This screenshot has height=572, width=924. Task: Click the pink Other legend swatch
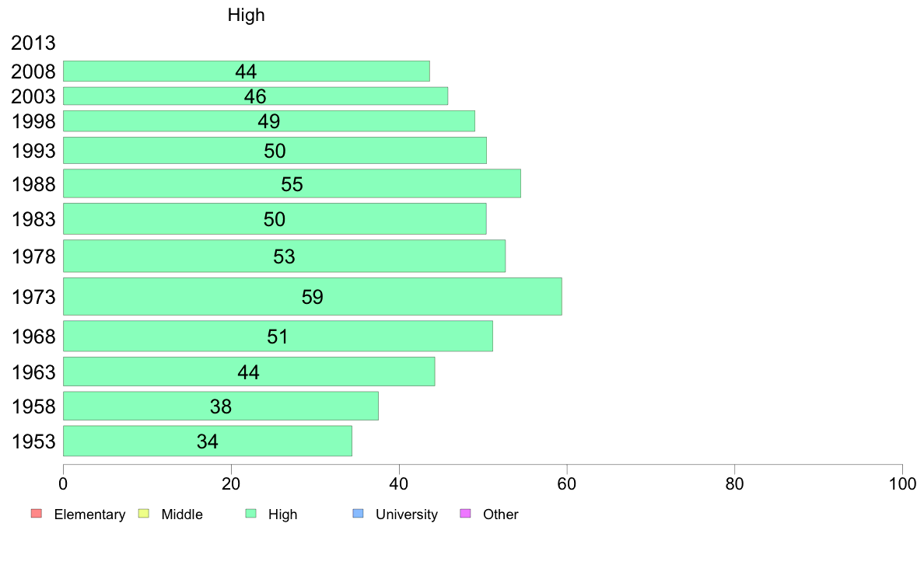[465, 514]
